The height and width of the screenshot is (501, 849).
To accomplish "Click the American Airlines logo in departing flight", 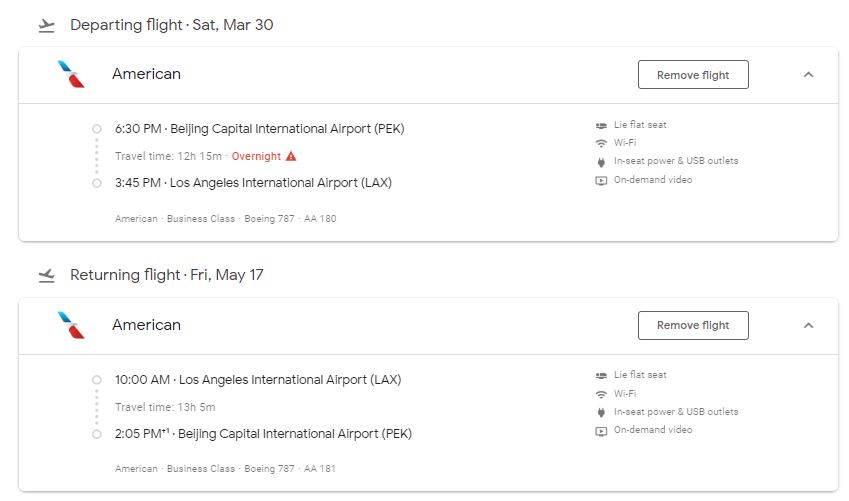I will (71, 74).
